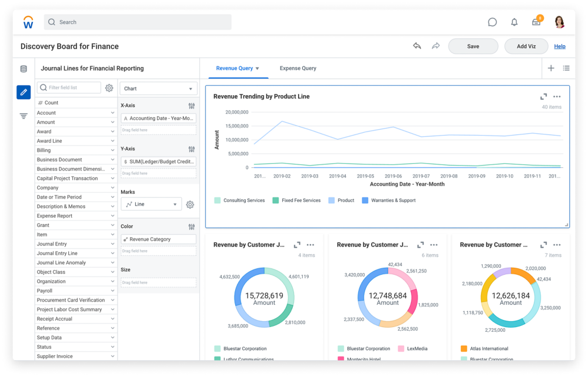Open the notifications bell
Screen dimensions: 588x377
[514, 22]
